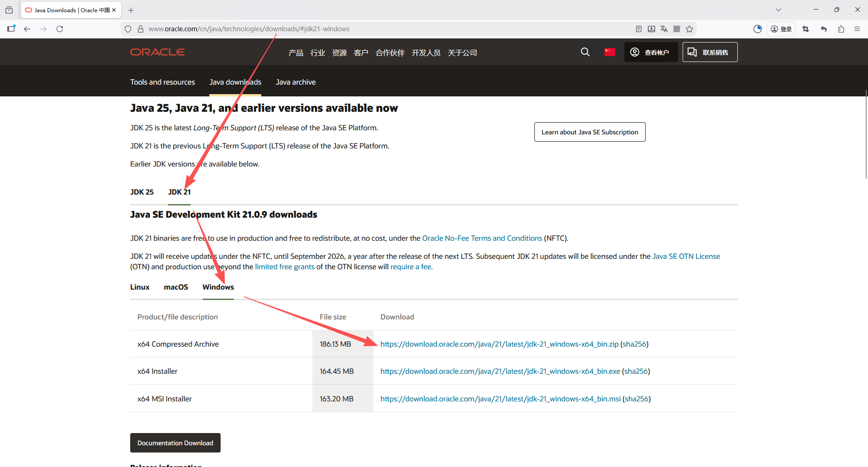Click the screenshot crop tool icon
Viewport: 868px width, 467px height.
point(806,29)
